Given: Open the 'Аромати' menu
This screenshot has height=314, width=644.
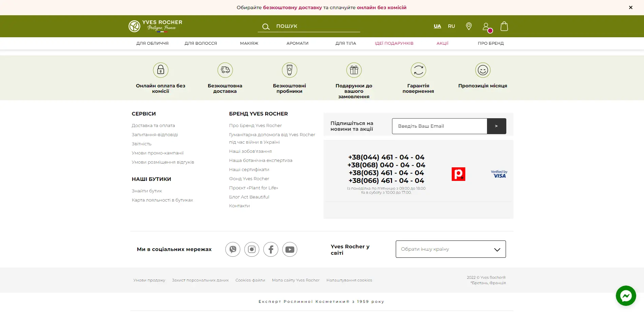Looking at the screenshot, I should click(x=297, y=43).
